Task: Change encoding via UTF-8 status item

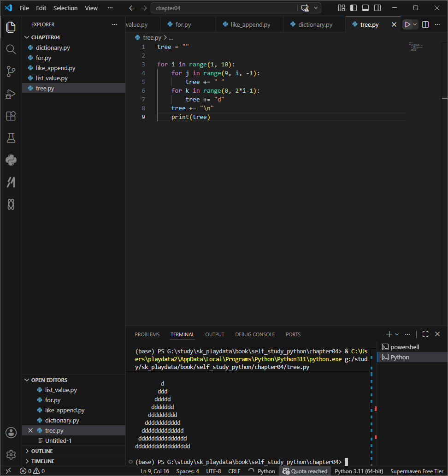Action: [x=213, y=471]
